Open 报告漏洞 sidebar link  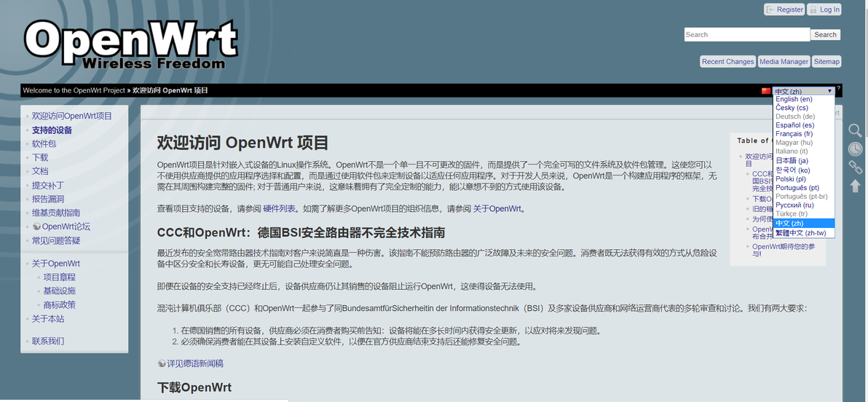[x=48, y=199]
